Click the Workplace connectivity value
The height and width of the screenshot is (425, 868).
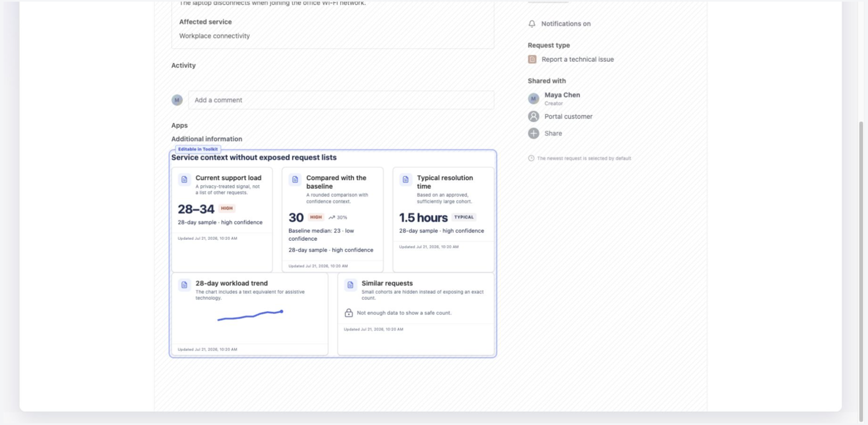pos(215,36)
